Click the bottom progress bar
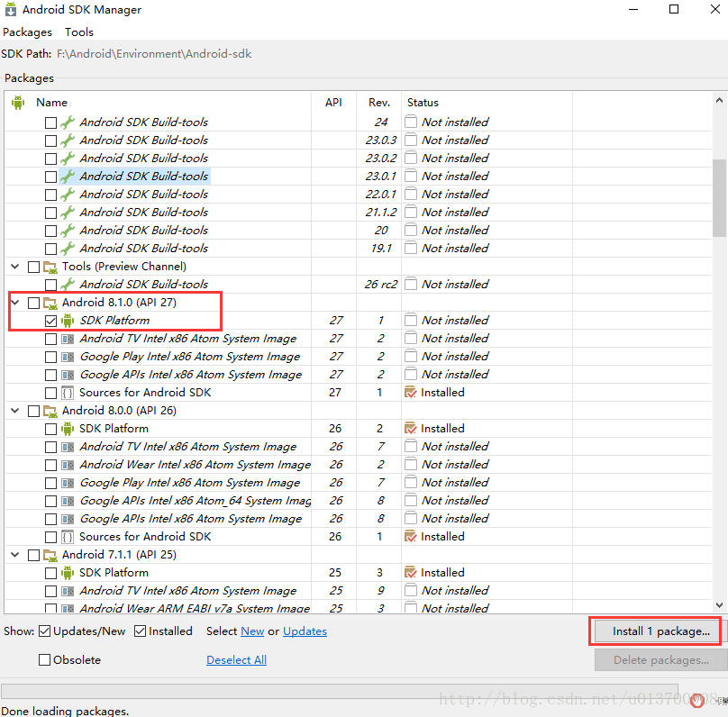The image size is (728, 717). [340, 691]
